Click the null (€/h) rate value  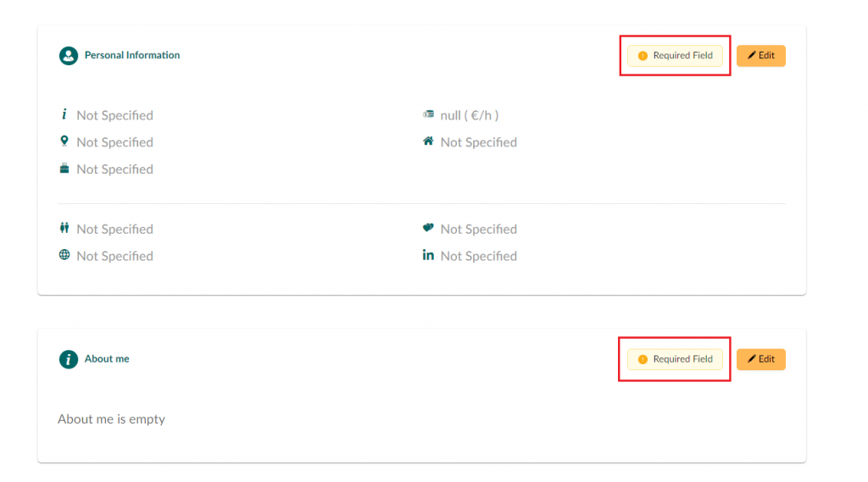tap(470, 115)
